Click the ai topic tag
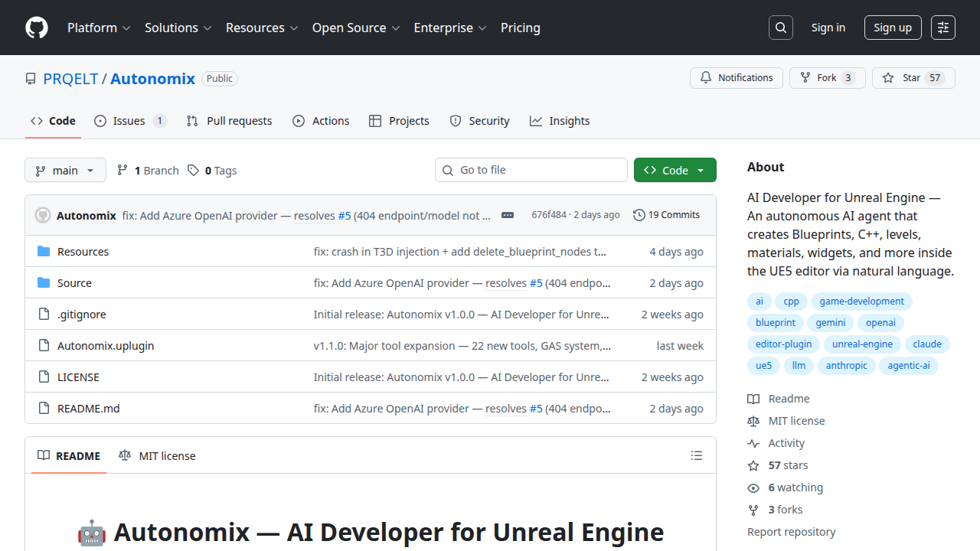Screen dimensions: 980x551 tap(759, 302)
